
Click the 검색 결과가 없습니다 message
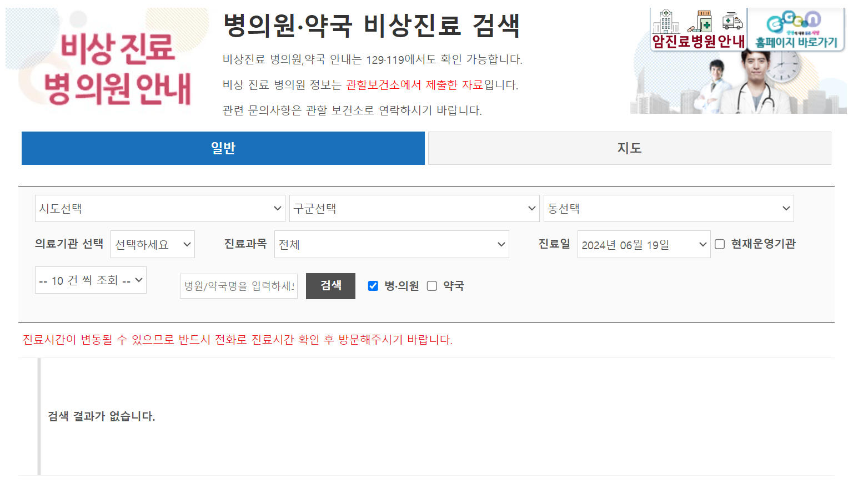pyautogui.click(x=101, y=416)
